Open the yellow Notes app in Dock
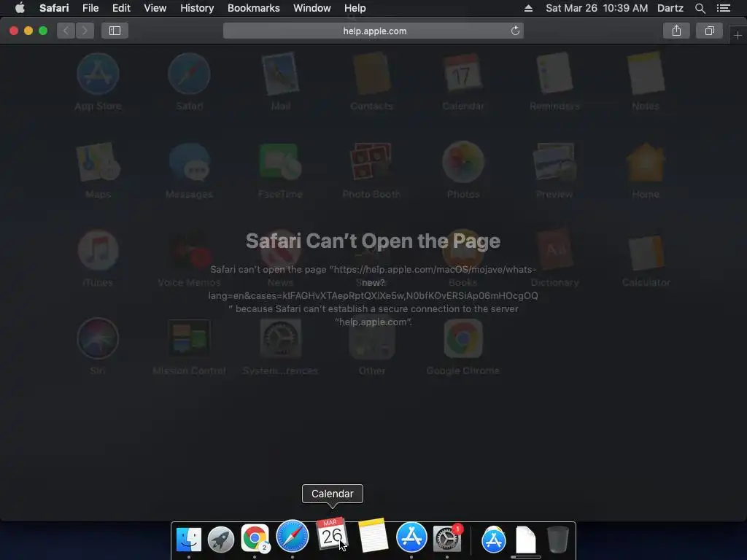 click(x=373, y=536)
